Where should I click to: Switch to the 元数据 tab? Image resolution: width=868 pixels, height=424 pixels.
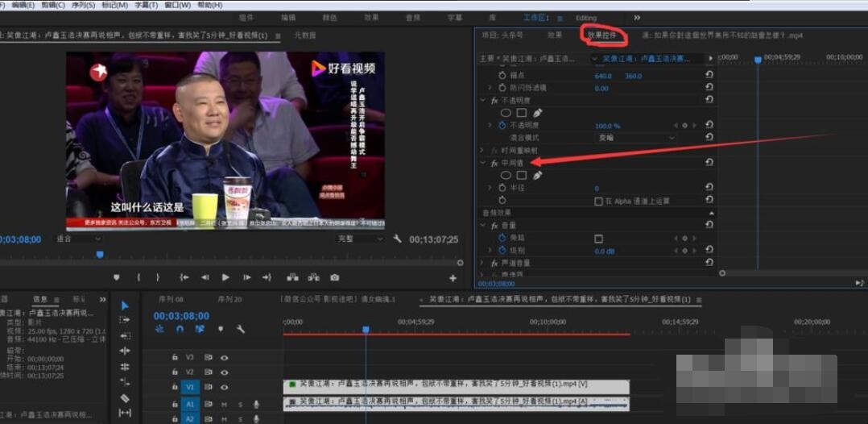304,35
